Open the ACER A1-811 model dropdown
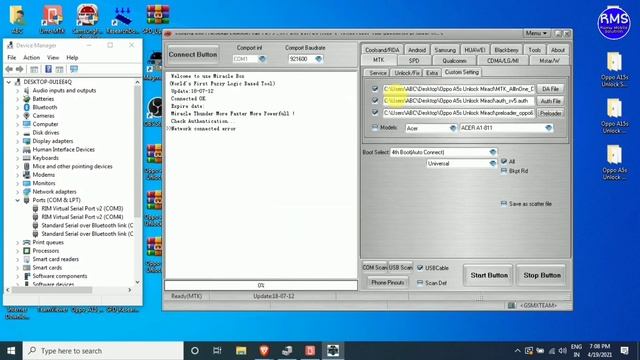The height and width of the screenshot is (360, 640). coord(549,128)
